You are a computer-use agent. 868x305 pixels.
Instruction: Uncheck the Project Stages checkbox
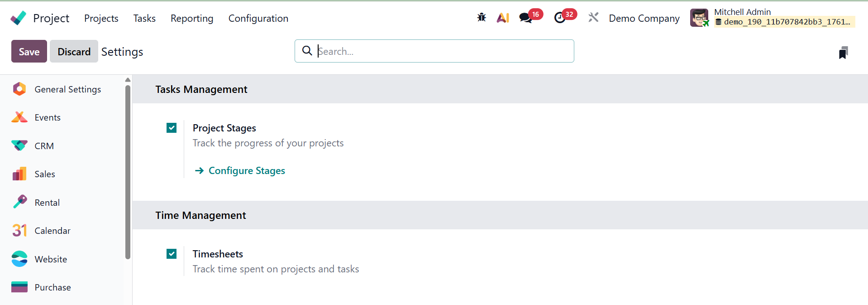pyautogui.click(x=172, y=128)
